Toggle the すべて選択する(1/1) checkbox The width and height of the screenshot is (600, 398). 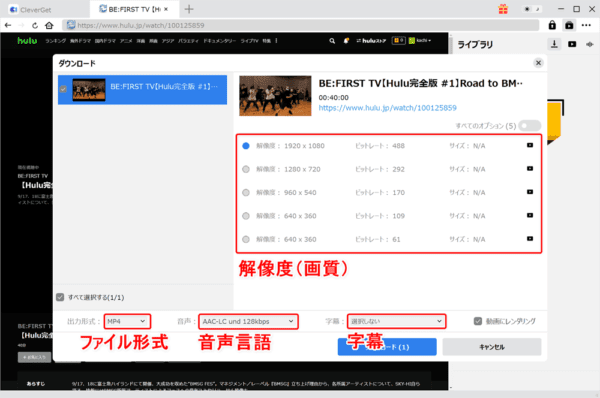[x=60, y=297]
